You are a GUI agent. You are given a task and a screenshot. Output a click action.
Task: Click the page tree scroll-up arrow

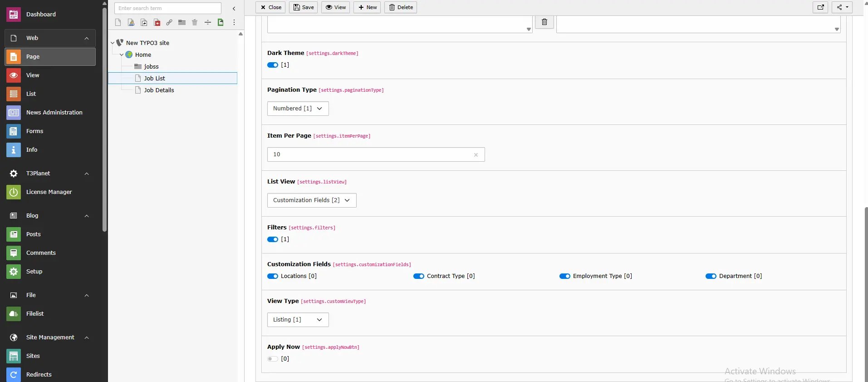[241, 34]
